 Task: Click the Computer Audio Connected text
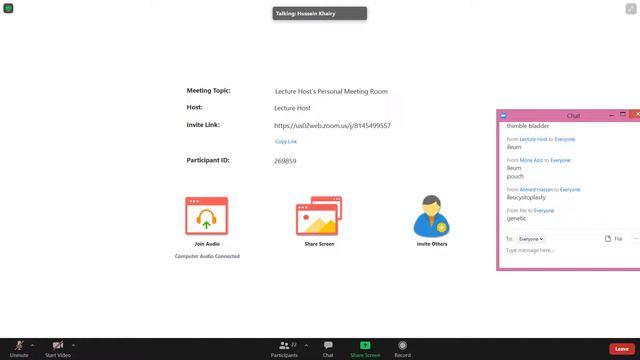coord(207,256)
